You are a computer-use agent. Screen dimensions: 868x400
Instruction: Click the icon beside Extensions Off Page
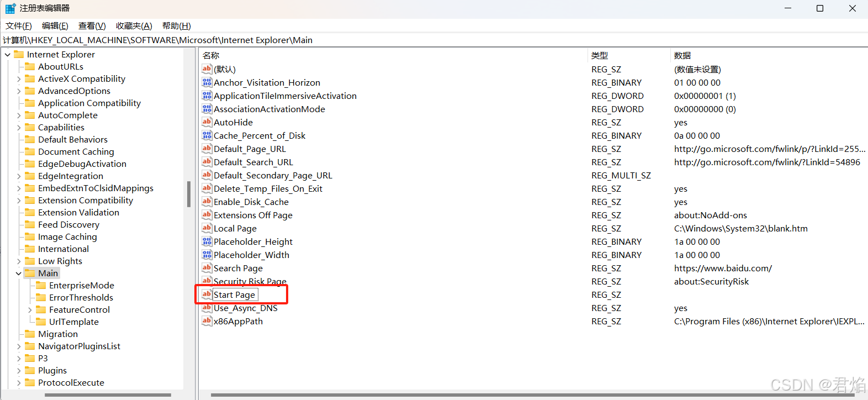(x=207, y=215)
